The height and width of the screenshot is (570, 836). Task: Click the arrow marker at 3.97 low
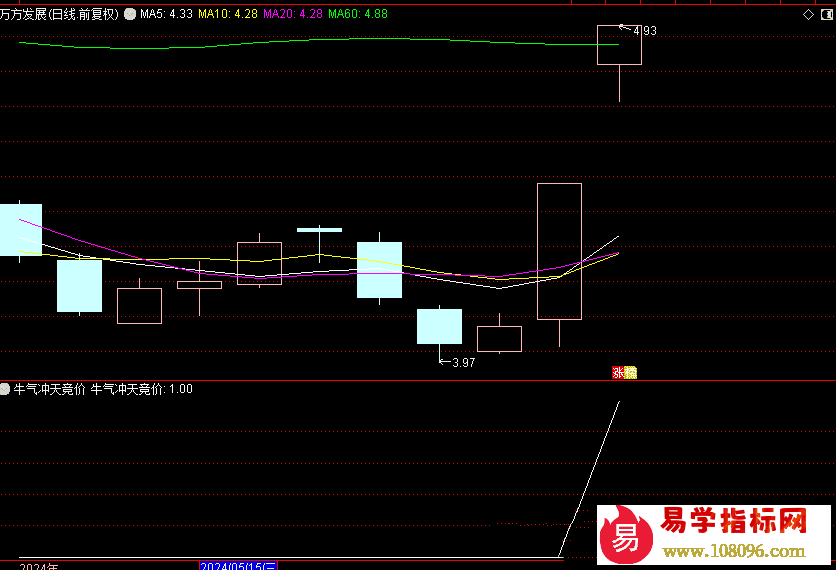tap(445, 362)
